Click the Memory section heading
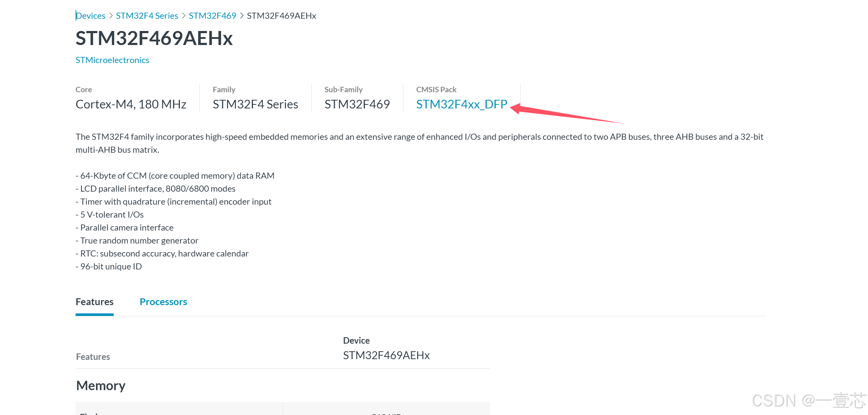Viewport: 868px width, 415px height. tap(101, 385)
